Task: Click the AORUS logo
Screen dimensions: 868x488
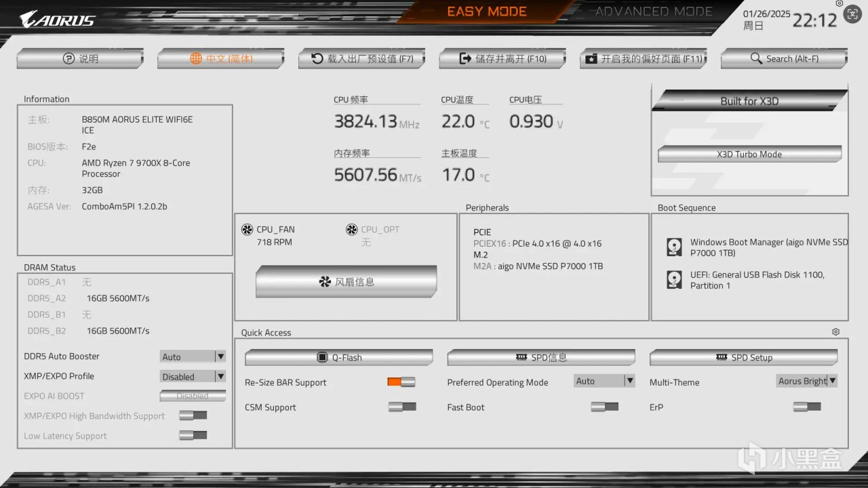Action: pos(58,19)
